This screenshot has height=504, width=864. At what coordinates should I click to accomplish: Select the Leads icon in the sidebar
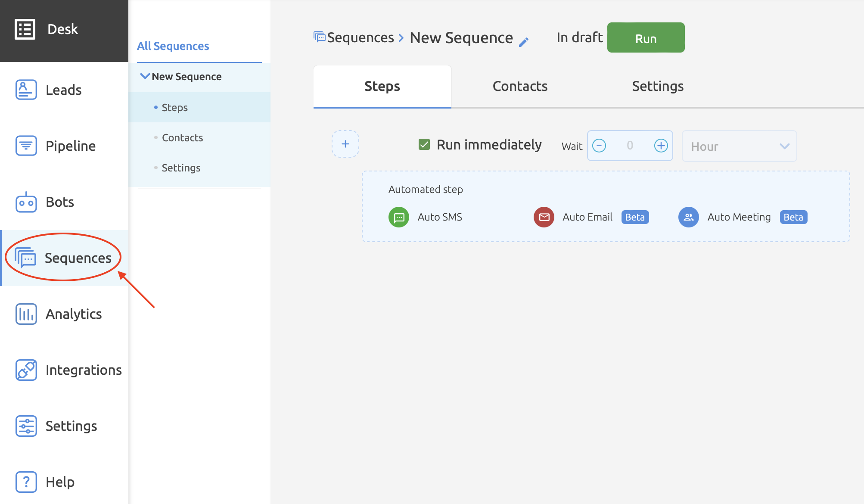(x=26, y=90)
